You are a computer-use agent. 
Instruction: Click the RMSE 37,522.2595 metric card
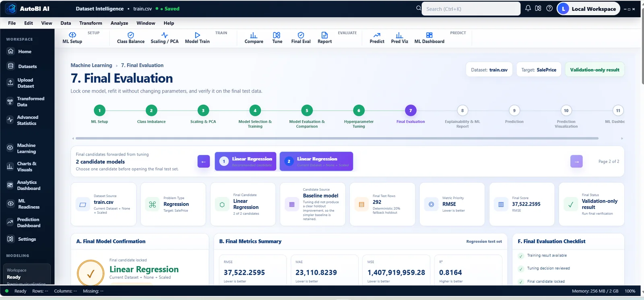(253, 270)
